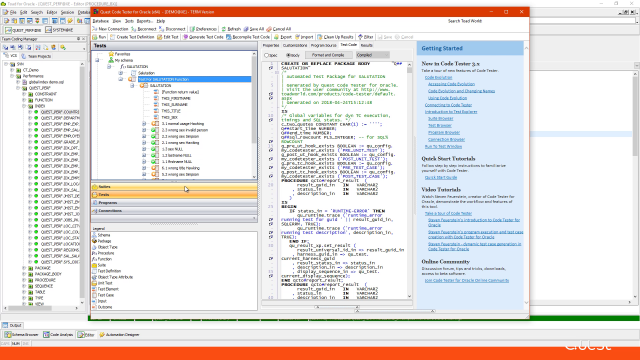The height and width of the screenshot is (360, 640).
Task: Click the Cancel All icon
Action: click(269, 29)
